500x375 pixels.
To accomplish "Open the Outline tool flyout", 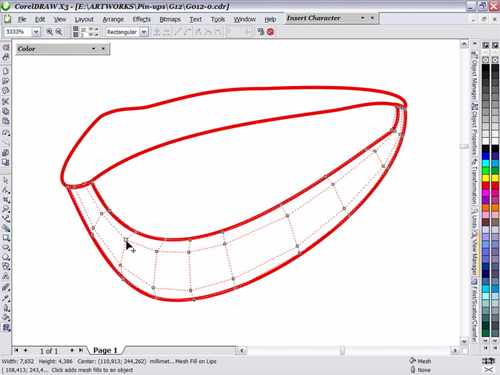I will click(x=6, y=308).
